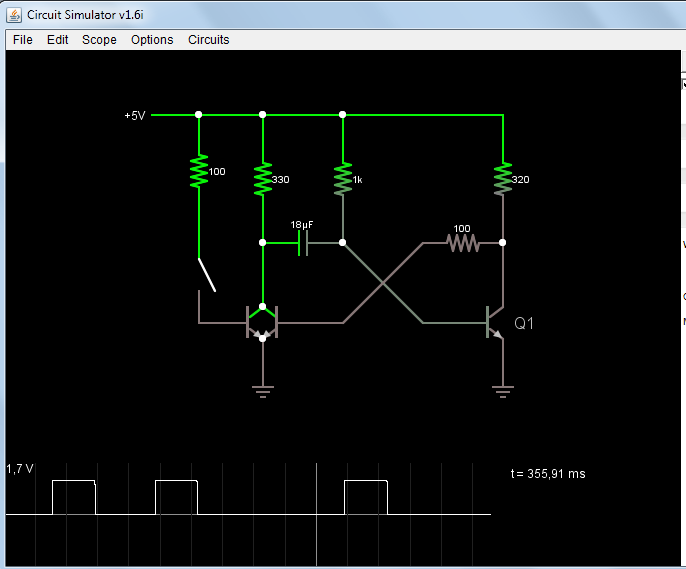Select the 330 ohm resistor
Viewport: 686px width, 569px height.
[262, 179]
